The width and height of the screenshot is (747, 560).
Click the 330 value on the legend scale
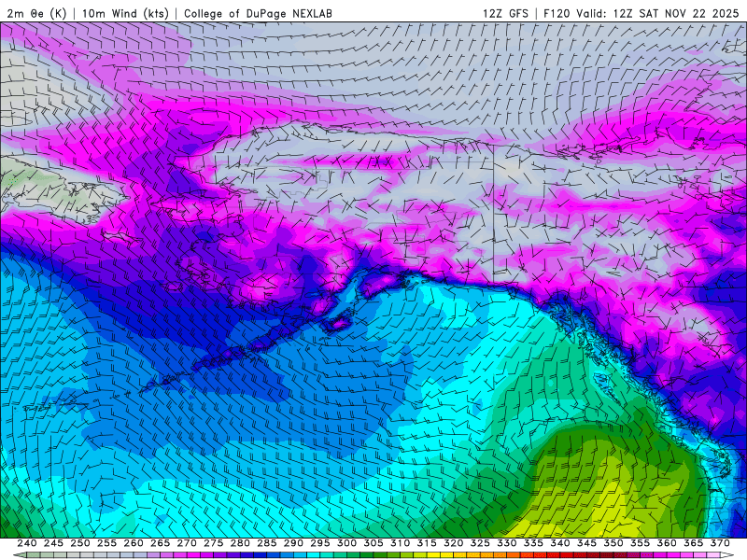507,543
